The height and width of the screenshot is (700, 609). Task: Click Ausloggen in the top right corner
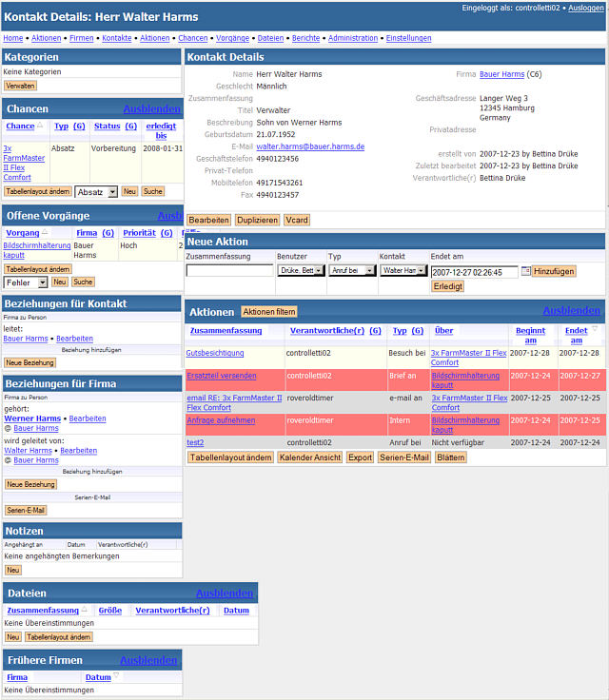pos(586,8)
